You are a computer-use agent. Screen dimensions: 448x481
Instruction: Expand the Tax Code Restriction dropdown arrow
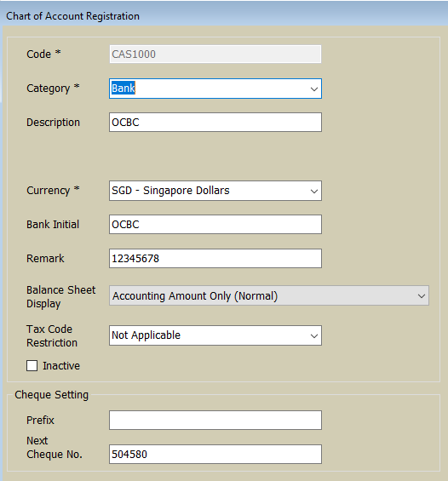click(314, 336)
